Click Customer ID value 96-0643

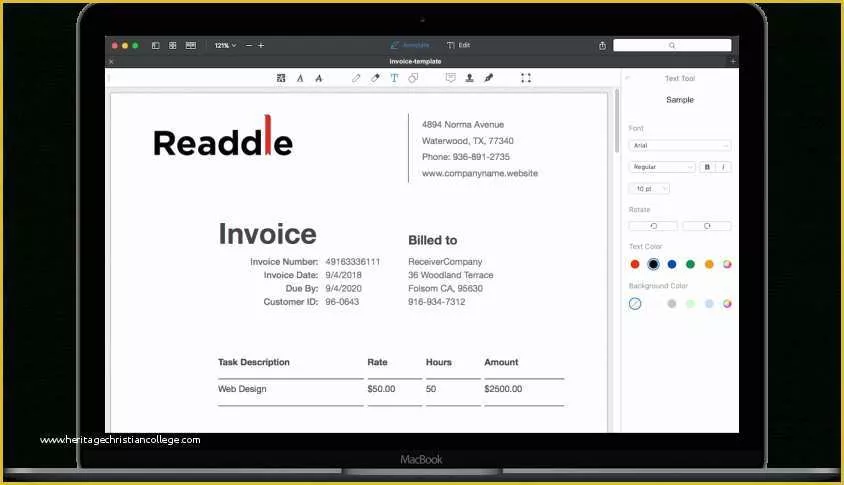(342, 302)
